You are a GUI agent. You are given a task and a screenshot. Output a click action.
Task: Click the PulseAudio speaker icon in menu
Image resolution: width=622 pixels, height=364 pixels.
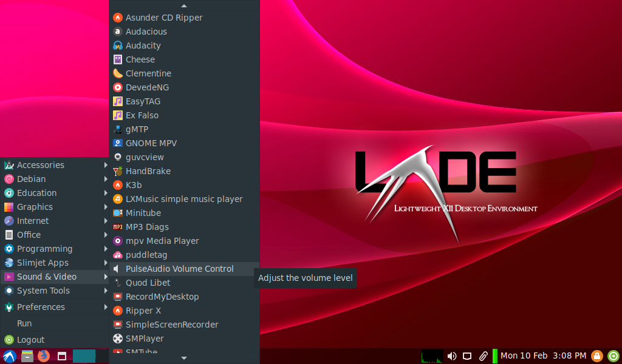pyautogui.click(x=117, y=269)
